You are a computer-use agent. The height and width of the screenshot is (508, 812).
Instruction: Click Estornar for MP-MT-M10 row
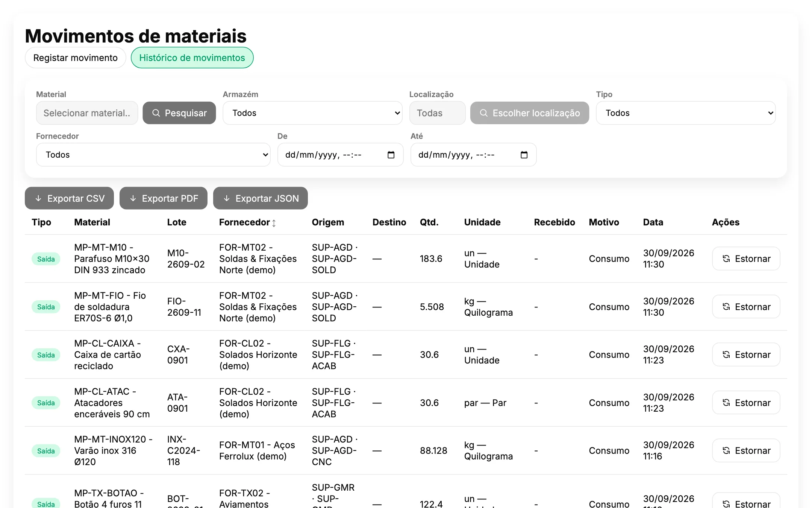746,259
